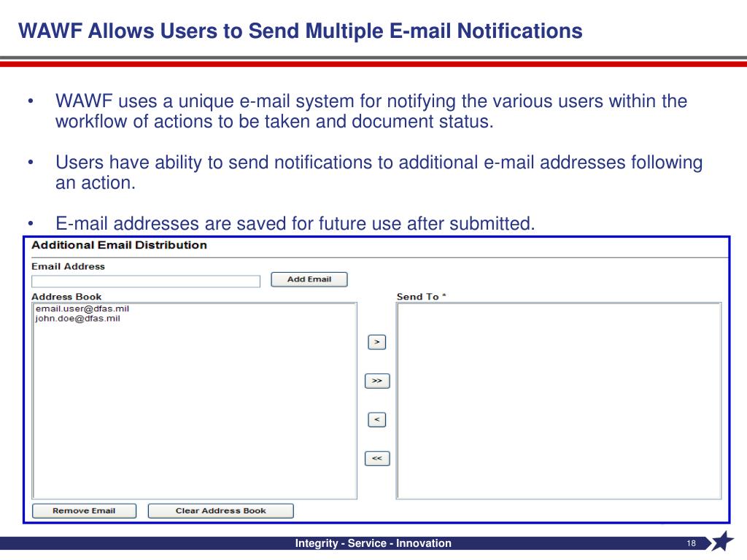Select john.doe@dfas.mil in Address Book
The height and width of the screenshot is (560, 747).
77,319
